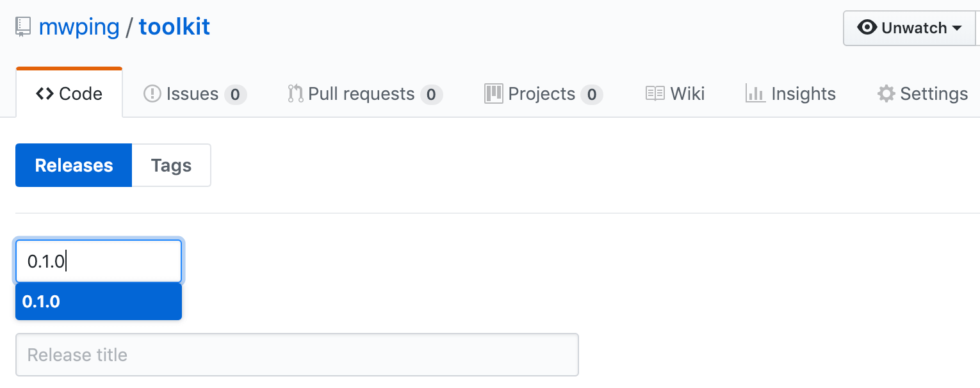The height and width of the screenshot is (388, 980).
Task: Click the Code angle-brackets icon
Action: click(45, 94)
